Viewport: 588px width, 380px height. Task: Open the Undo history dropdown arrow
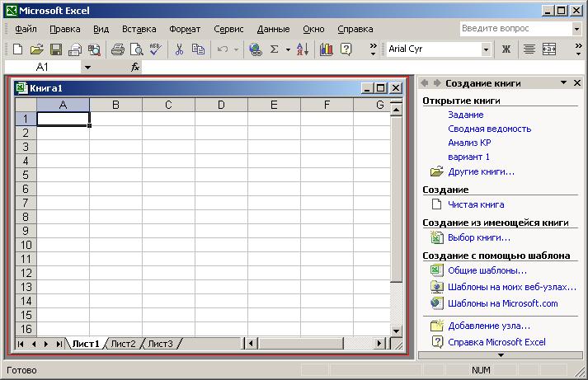click(x=236, y=49)
